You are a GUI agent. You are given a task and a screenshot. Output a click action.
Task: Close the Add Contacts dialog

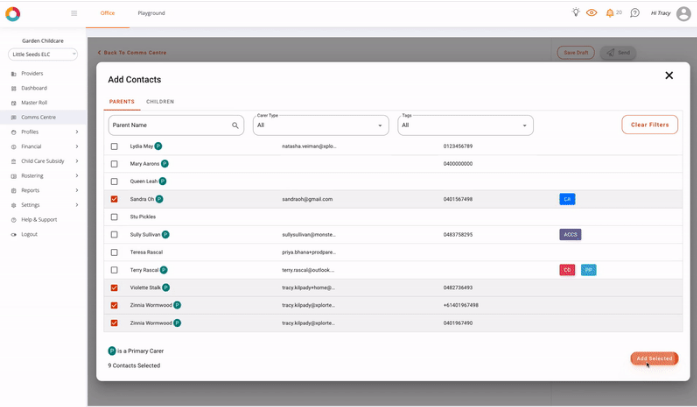(669, 76)
